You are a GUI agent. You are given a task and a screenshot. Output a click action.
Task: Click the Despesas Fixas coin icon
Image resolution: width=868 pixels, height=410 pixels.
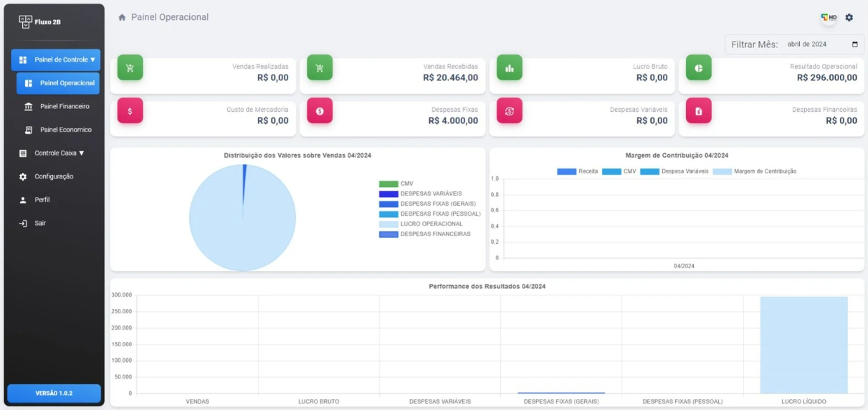pyautogui.click(x=320, y=111)
